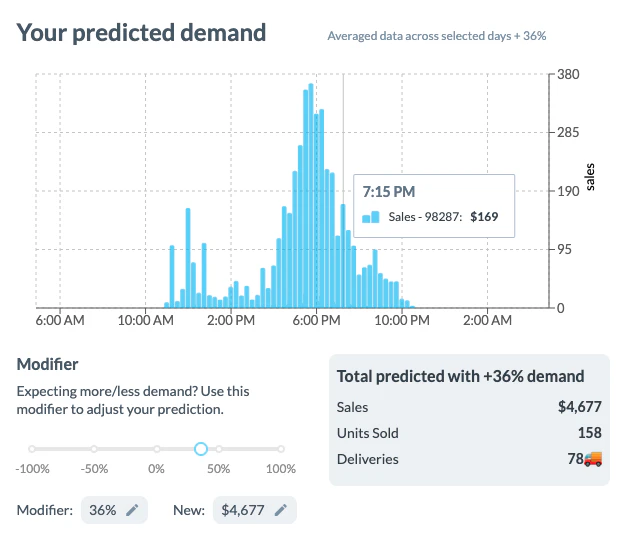The height and width of the screenshot is (545, 630).
Task: Click the 10:00 AM x-axis label
Action: (x=147, y=321)
